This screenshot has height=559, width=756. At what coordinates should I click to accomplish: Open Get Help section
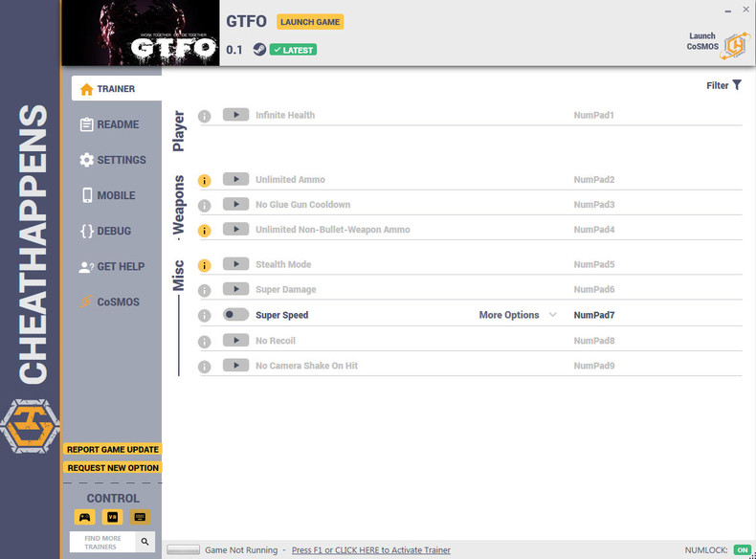[x=112, y=267]
